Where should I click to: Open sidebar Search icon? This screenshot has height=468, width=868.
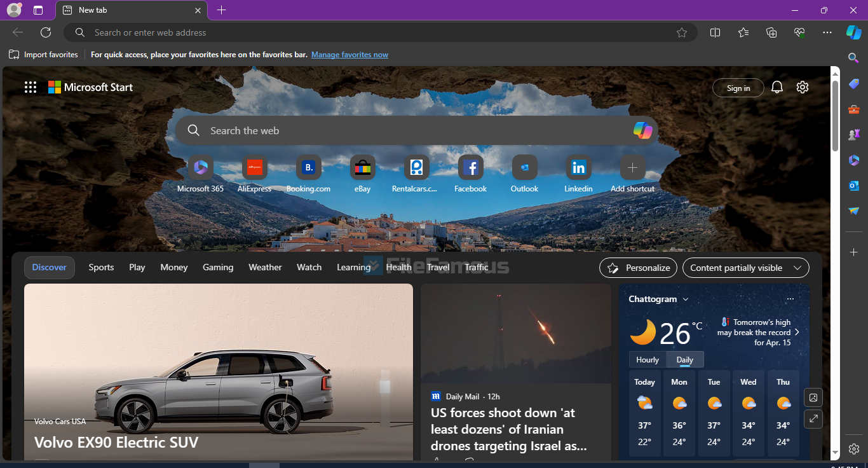(854, 58)
